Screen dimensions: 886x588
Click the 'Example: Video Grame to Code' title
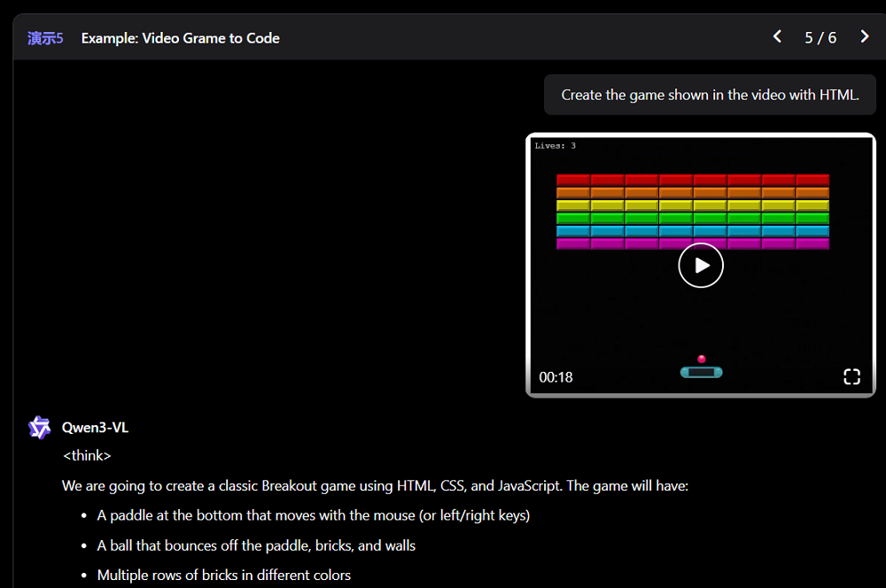tap(180, 38)
